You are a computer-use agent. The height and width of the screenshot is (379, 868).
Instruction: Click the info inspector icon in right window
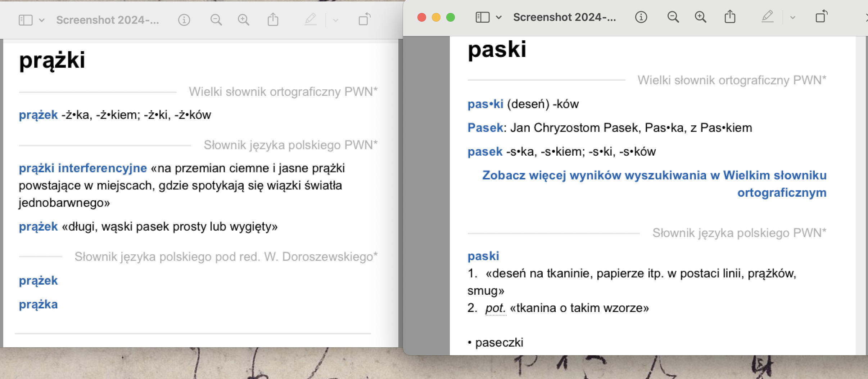click(x=641, y=17)
